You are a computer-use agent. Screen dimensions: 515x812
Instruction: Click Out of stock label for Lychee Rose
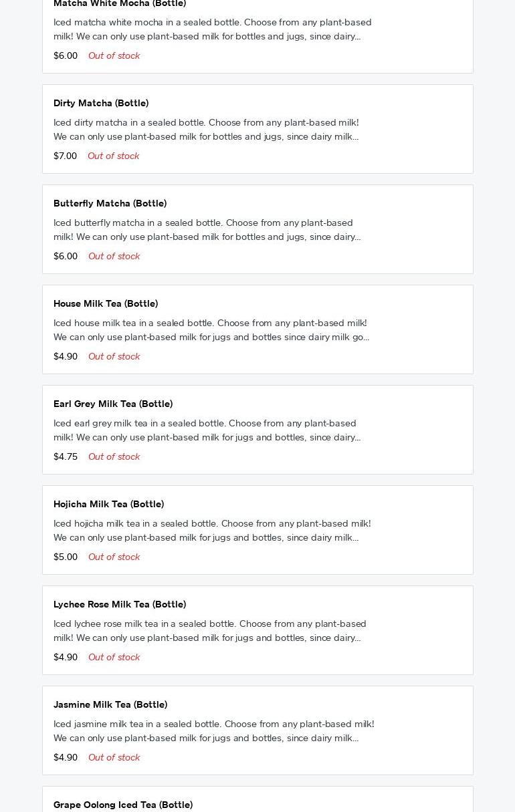click(114, 657)
